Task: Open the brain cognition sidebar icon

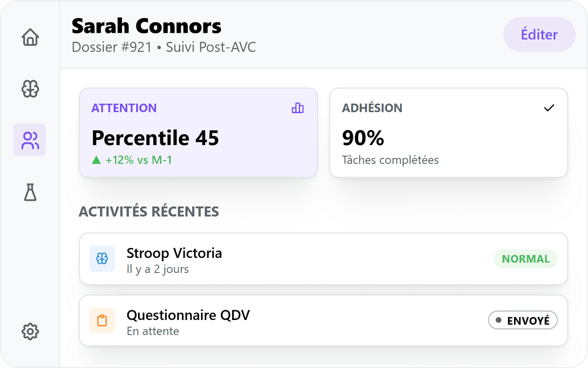Action: click(x=30, y=89)
